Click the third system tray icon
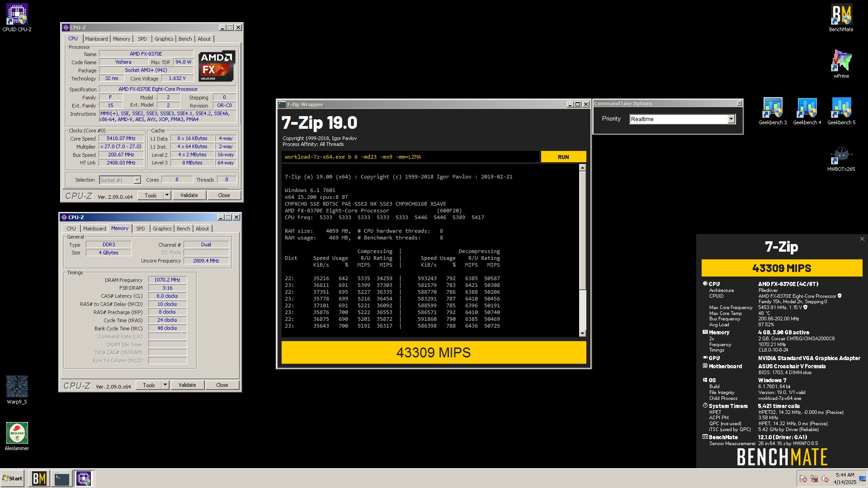 [825, 479]
